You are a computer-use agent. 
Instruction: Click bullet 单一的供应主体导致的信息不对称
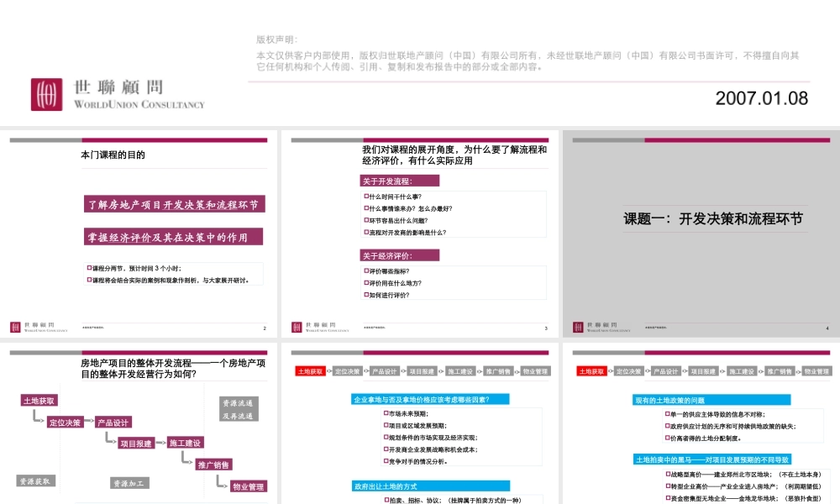(715, 414)
